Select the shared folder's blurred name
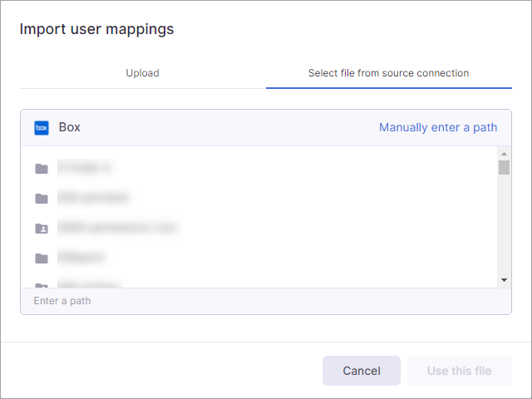This screenshot has width=532, height=399. point(117,228)
